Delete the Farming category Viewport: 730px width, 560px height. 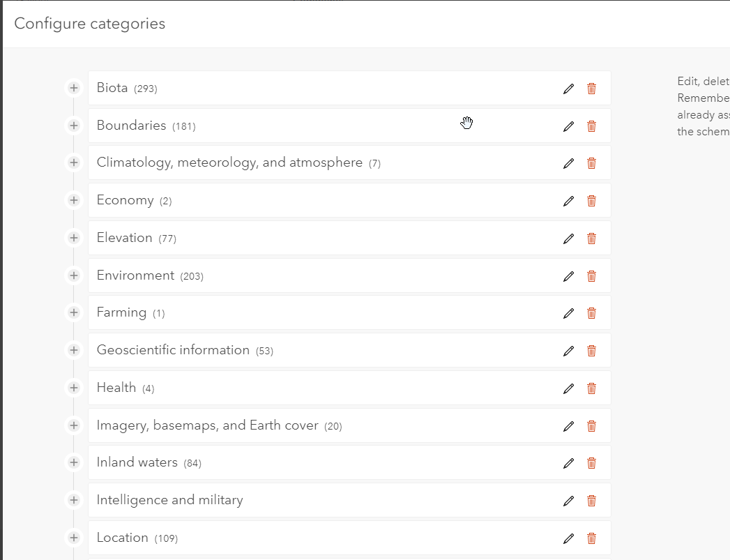[x=591, y=313]
